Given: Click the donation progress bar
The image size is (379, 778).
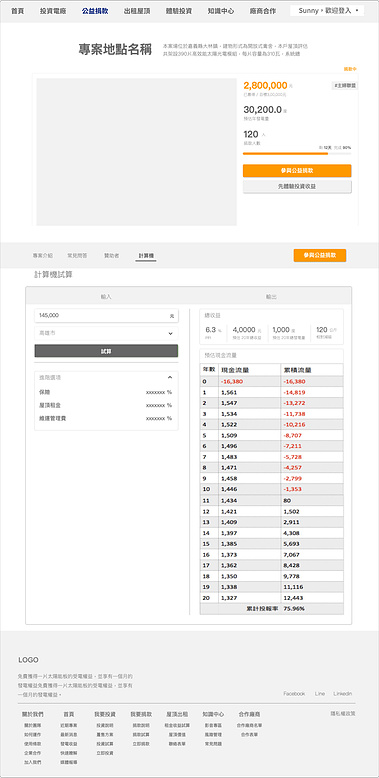Looking at the screenshot, I should [297, 154].
